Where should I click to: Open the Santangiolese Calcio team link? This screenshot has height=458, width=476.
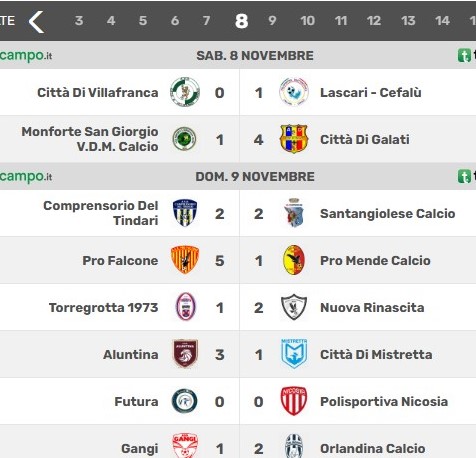pos(388,213)
